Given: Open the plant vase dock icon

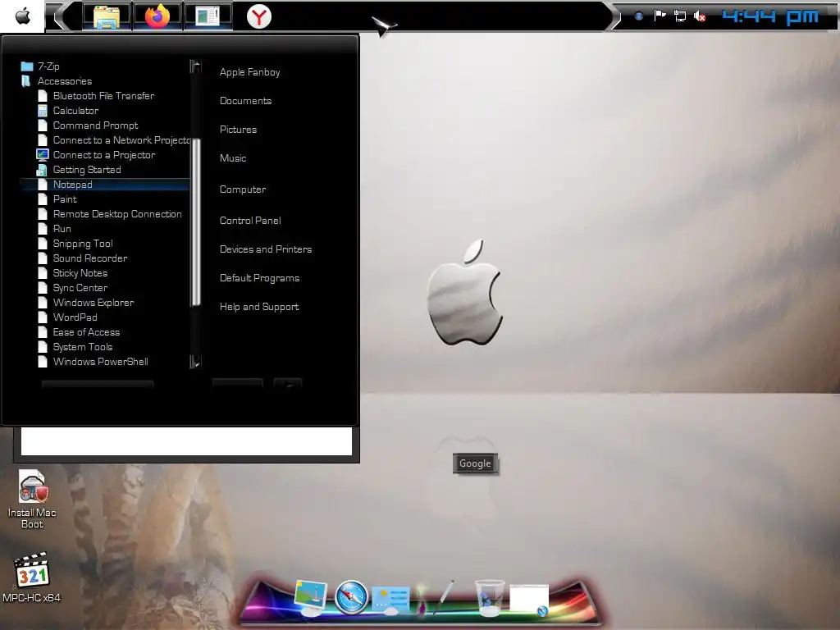Looking at the screenshot, I should pyautogui.click(x=422, y=598).
